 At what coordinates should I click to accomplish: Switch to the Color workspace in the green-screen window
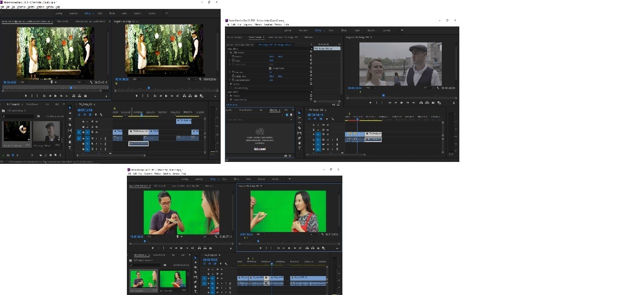pyautogui.click(x=224, y=179)
